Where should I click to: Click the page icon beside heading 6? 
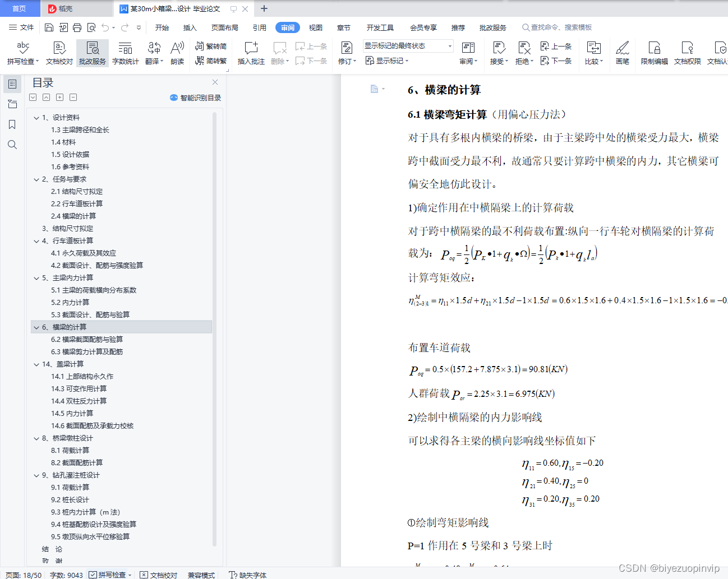pyautogui.click(x=374, y=89)
